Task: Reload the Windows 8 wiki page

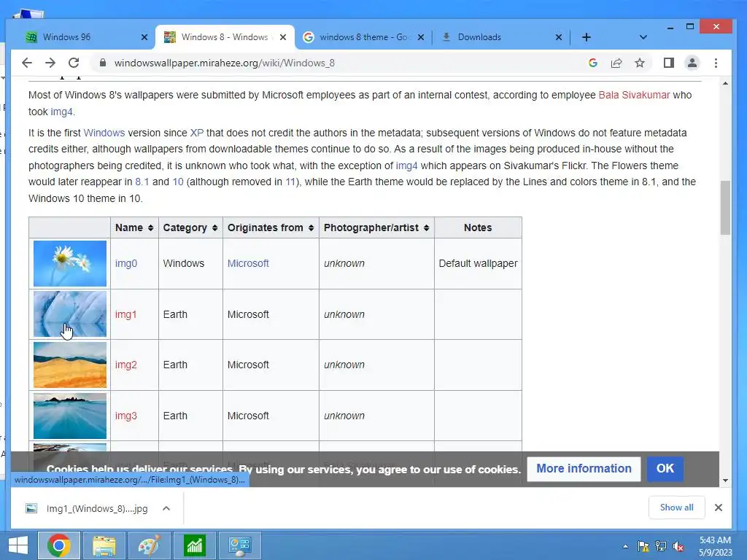Action: (74, 63)
